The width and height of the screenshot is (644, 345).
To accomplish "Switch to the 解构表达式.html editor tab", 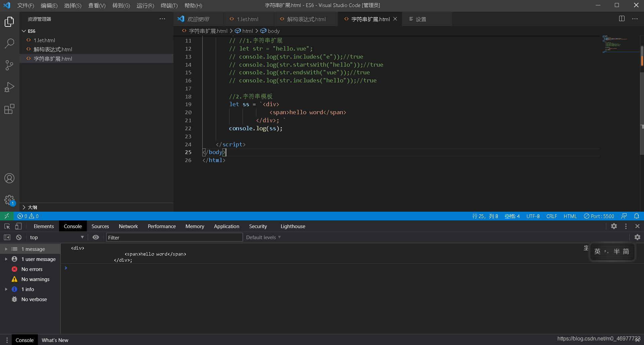I will coord(306,19).
